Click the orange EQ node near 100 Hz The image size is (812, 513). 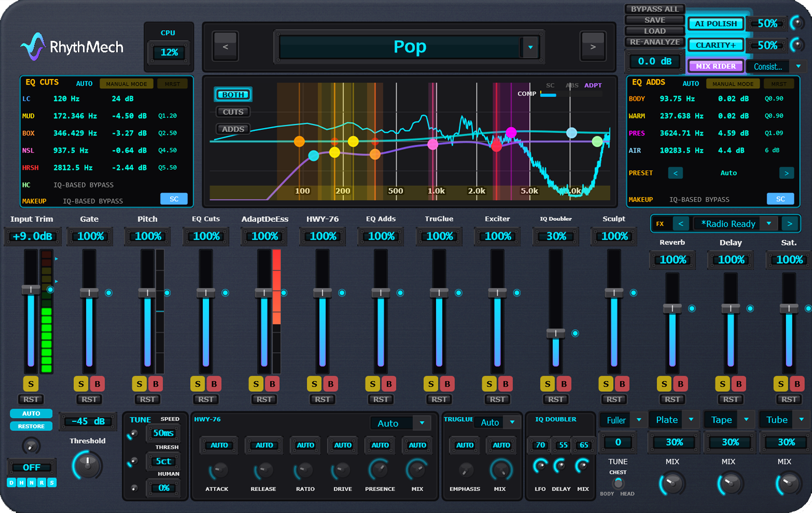tap(299, 141)
